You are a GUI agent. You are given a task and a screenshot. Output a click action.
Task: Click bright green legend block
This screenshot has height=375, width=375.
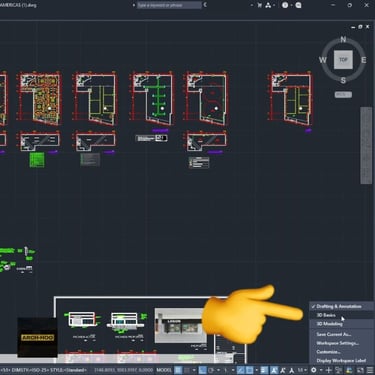point(37,160)
